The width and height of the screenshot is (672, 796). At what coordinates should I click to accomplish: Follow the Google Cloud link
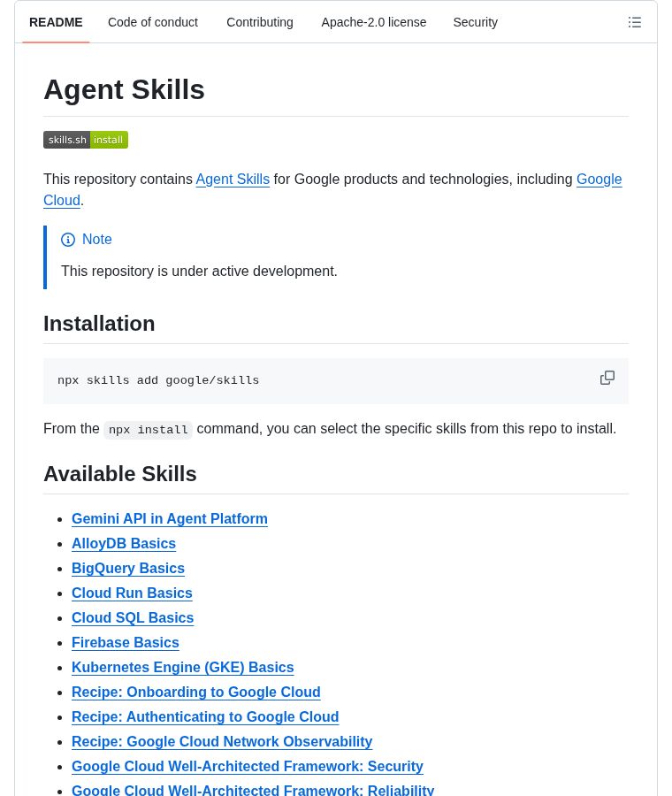(599, 180)
